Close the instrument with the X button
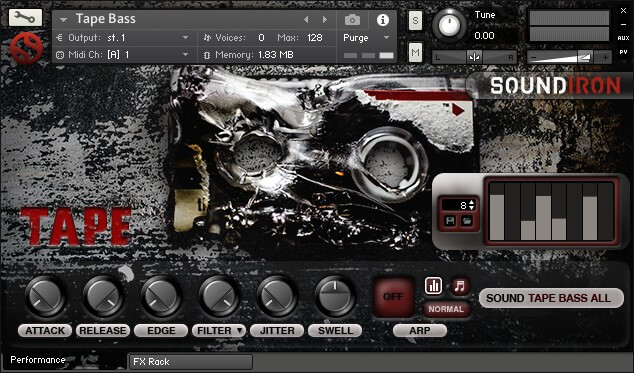Viewport: 634px width, 373px height. [x=623, y=11]
